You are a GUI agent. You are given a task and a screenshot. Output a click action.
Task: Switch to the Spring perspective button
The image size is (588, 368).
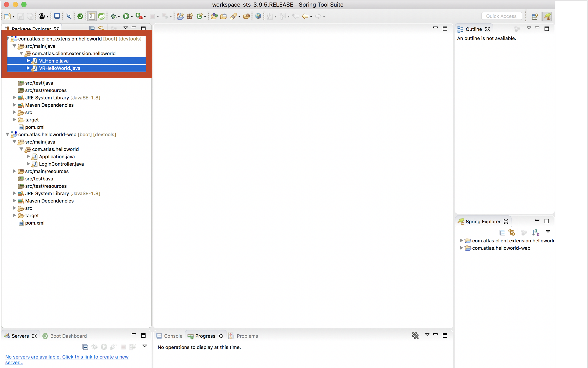[x=547, y=17]
